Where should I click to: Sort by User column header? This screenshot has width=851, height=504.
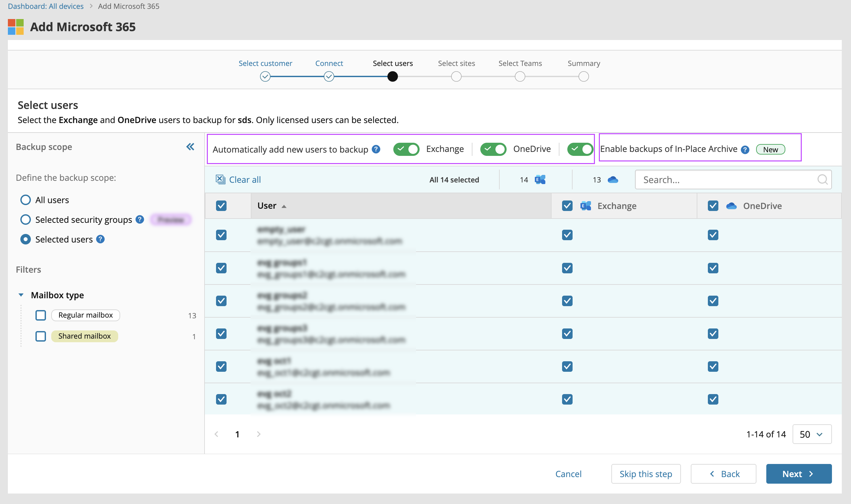[x=267, y=206]
